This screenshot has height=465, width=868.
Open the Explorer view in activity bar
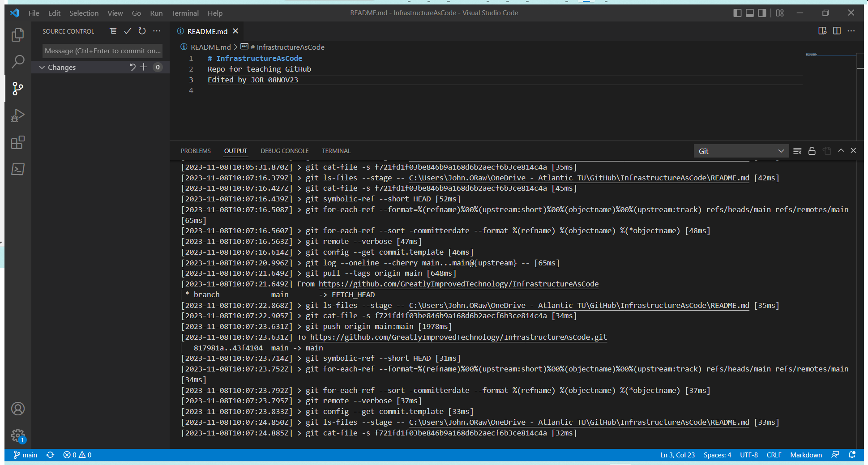[17, 35]
